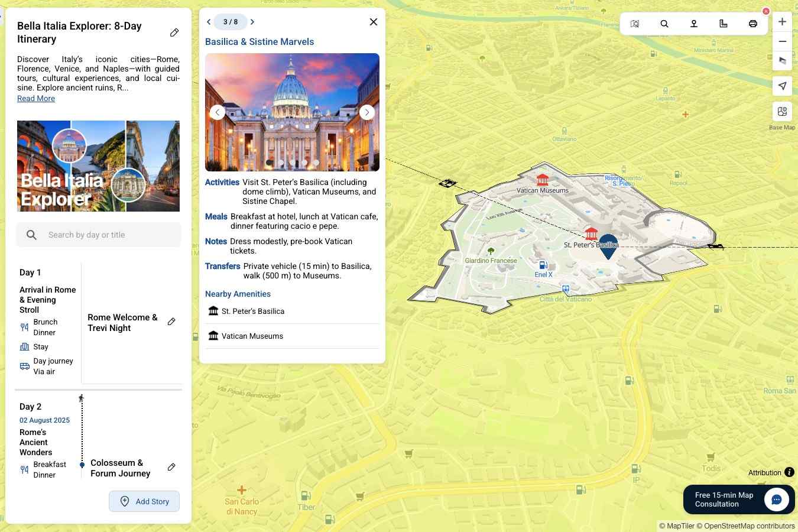
Task: Click the red Vatican Museums map marker
Action: pos(543,179)
